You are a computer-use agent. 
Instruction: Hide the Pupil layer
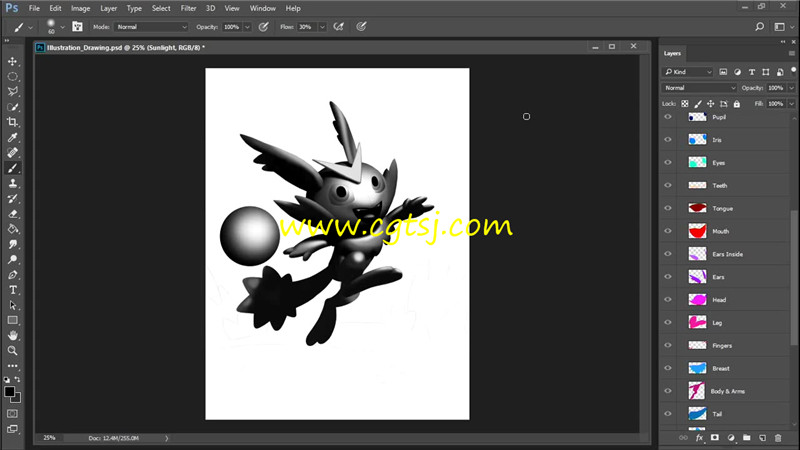668,117
